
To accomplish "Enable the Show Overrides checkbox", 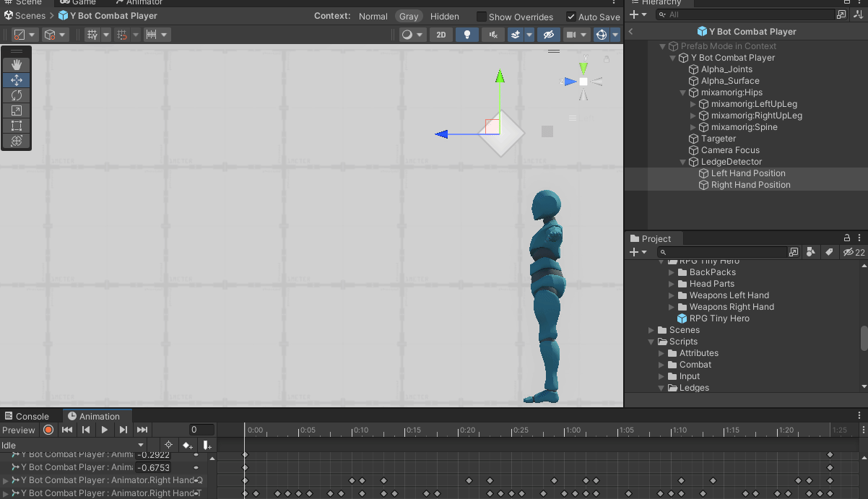I will pos(482,17).
